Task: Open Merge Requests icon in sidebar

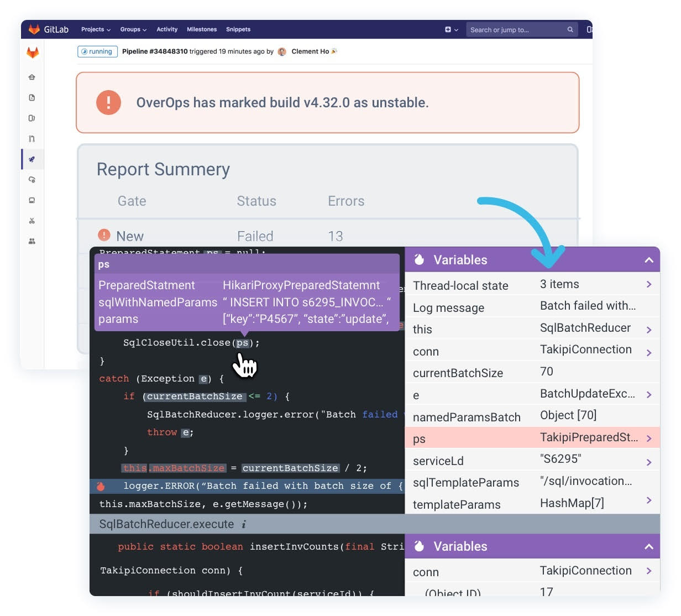Action: click(x=32, y=139)
